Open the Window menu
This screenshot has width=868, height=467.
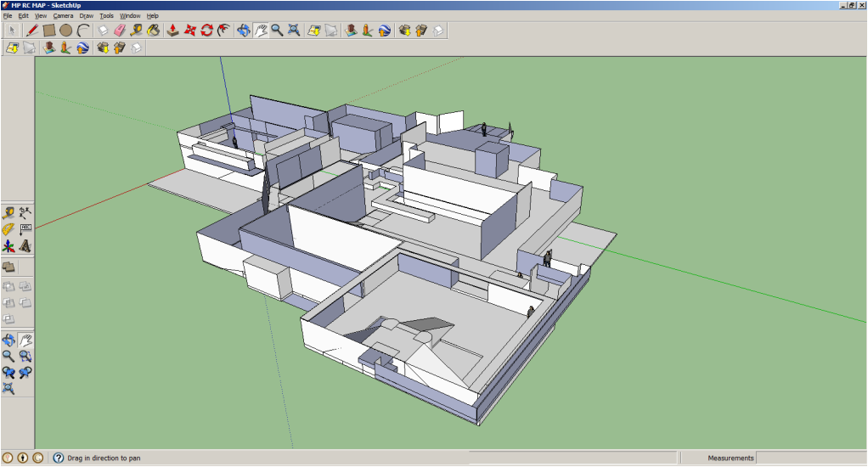pos(130,16)
